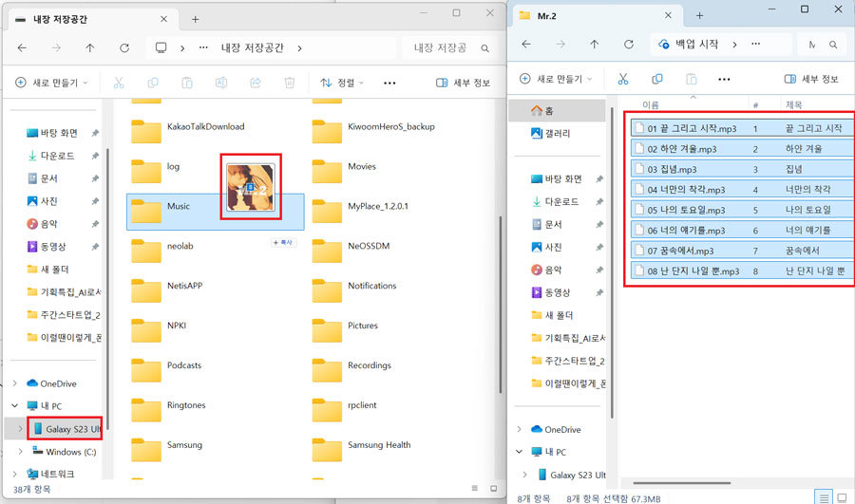Click the Up arrow in left window
Image resolution: width=855 pixels, height=504 pixels.
coord(90,47)
